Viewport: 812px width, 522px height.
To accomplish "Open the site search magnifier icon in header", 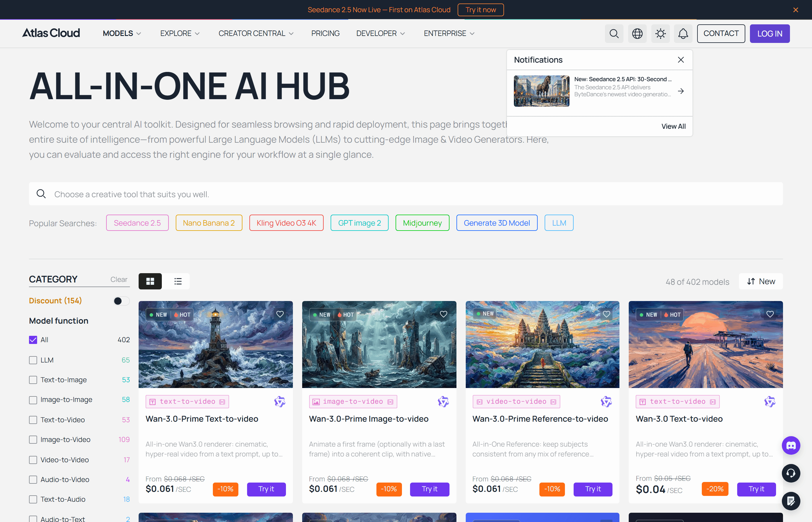I will tap(614, 34).
